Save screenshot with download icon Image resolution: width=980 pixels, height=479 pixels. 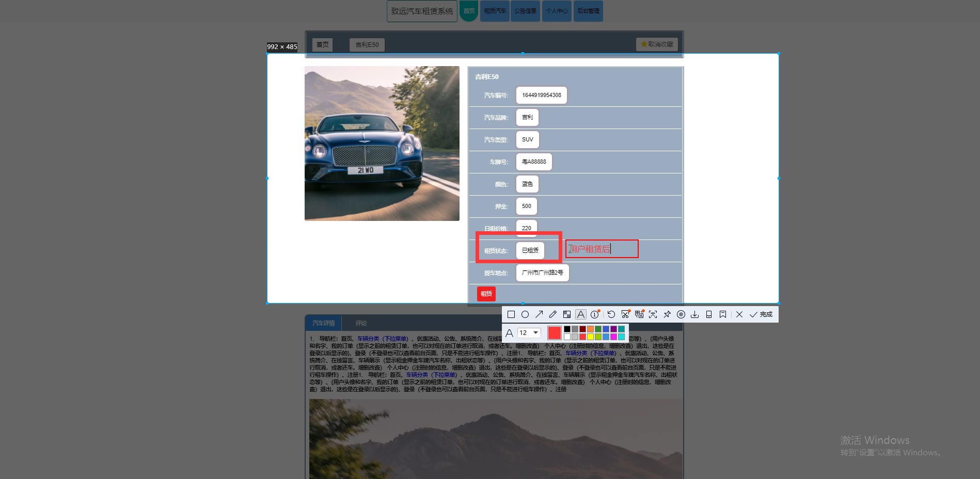(x=695, y=314)
